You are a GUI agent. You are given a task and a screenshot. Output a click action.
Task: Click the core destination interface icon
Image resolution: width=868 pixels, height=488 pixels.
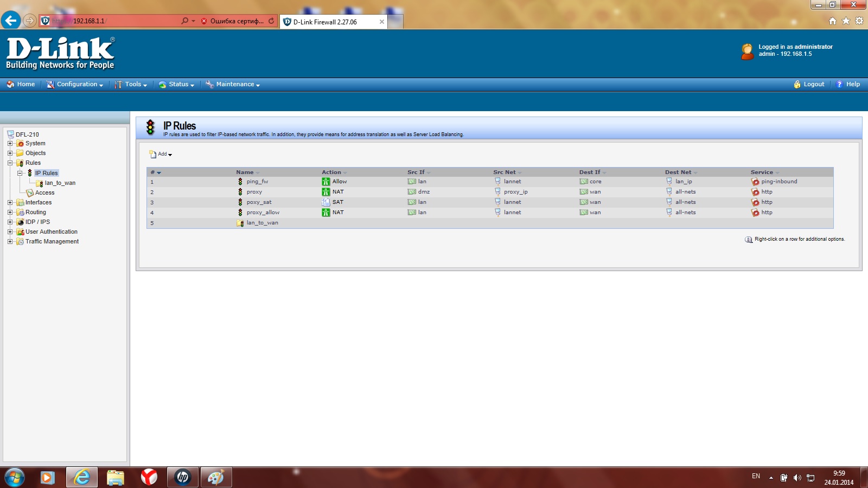pyautogui.click(x=584, y=182)
